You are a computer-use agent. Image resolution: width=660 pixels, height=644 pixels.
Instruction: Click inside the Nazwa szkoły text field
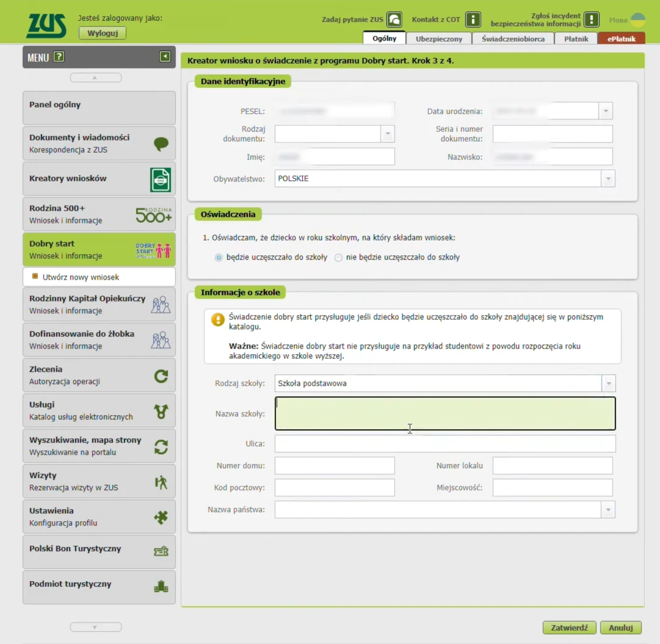click(x=445, y=413)
